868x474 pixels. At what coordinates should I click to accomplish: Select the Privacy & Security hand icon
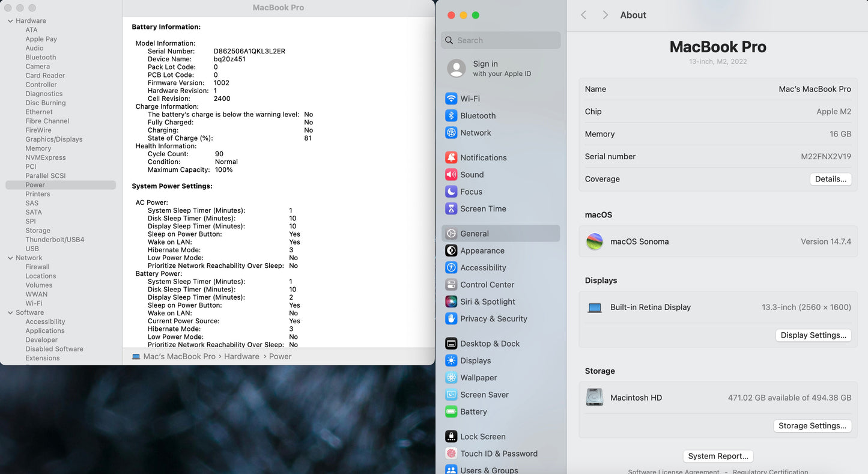pos(451,318)
